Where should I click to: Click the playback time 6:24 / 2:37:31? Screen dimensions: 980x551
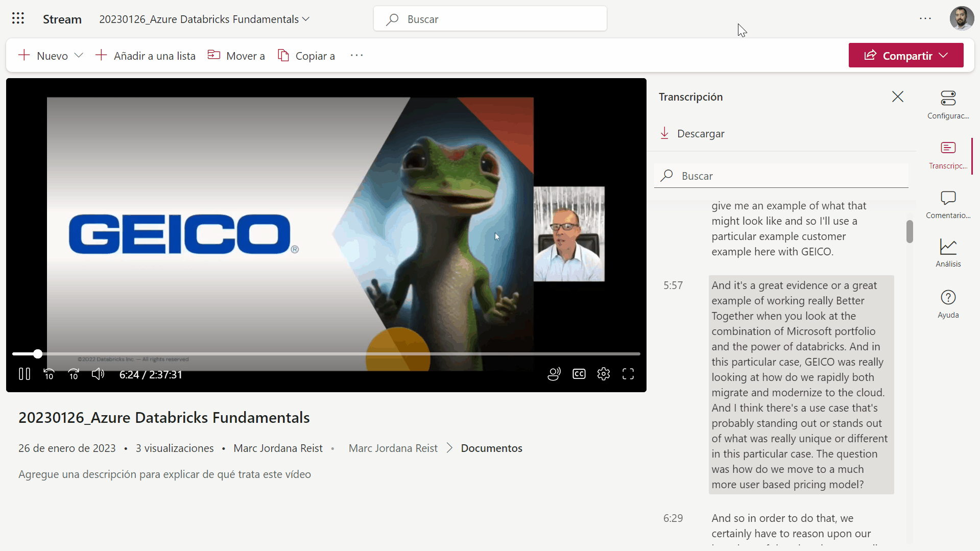coord(151,375)
